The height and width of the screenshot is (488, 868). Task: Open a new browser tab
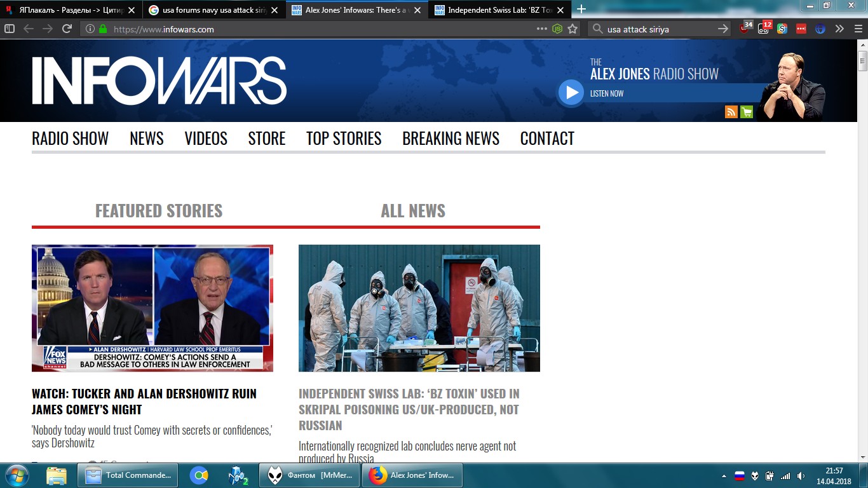point(581,9)
